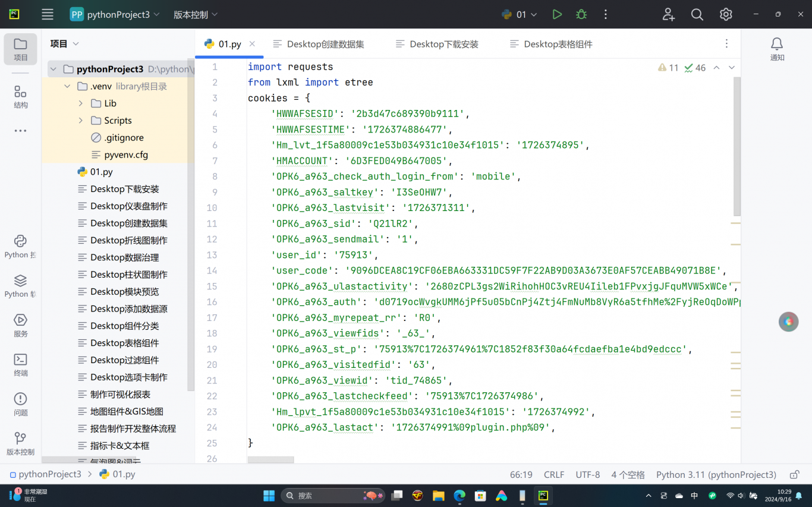Viewport: 812px width, 507px height.
Task: Click the editor vertical scrollbar thumb
Action: coord(737,146)
